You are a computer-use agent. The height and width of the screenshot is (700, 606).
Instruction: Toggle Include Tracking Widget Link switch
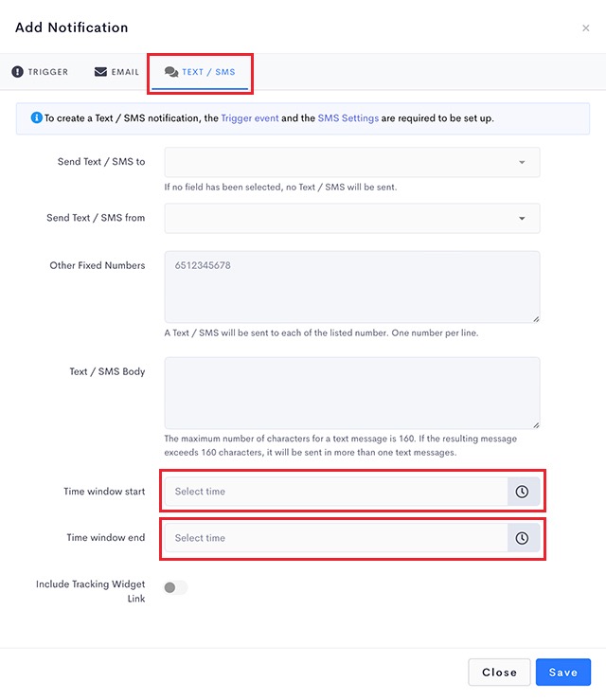176,587
